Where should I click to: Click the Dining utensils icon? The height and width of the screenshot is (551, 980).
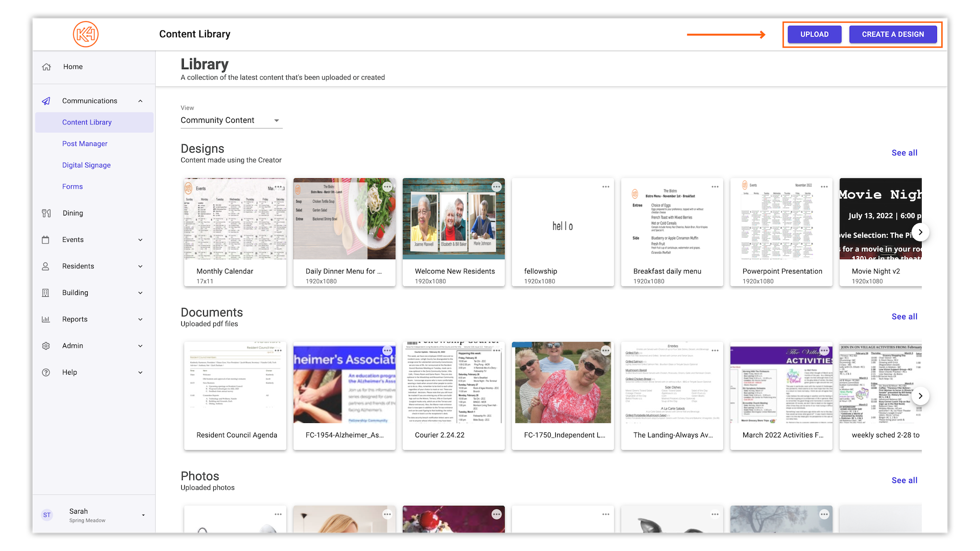pos(46,213)
